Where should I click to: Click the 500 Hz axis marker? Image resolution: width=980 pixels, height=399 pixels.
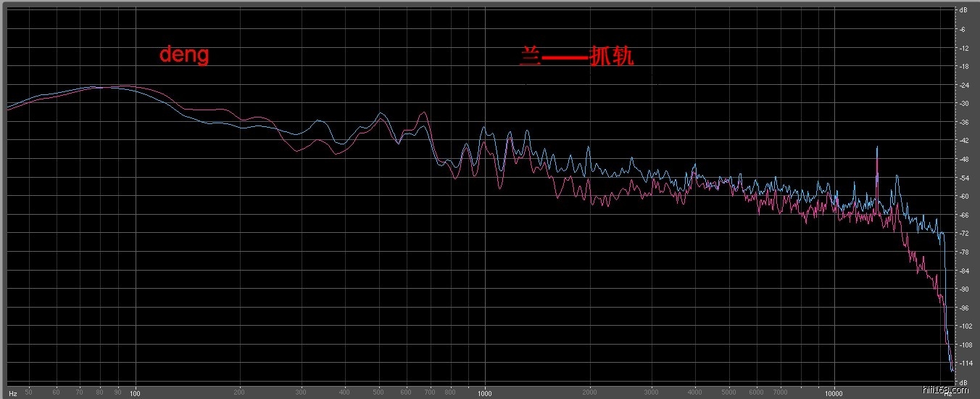[x=379, y=391]
